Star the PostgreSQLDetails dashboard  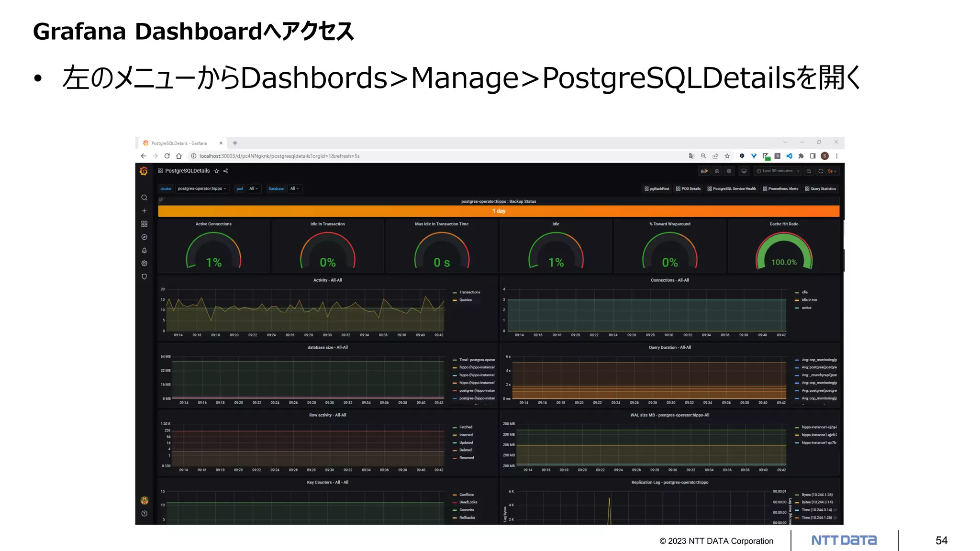coord(217,171)
